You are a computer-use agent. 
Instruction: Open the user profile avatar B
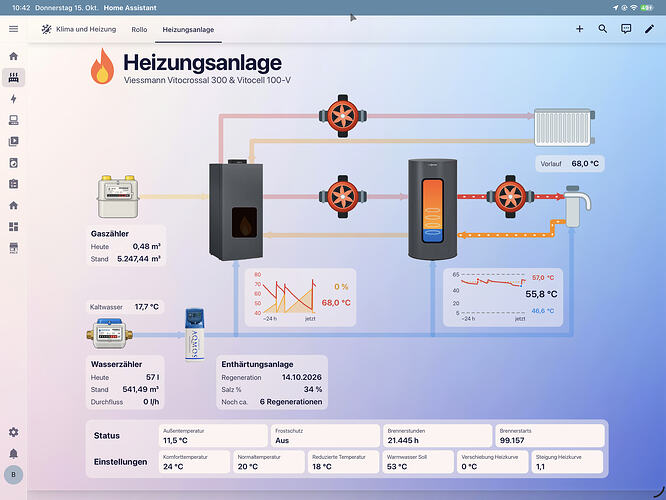[14, 475]
